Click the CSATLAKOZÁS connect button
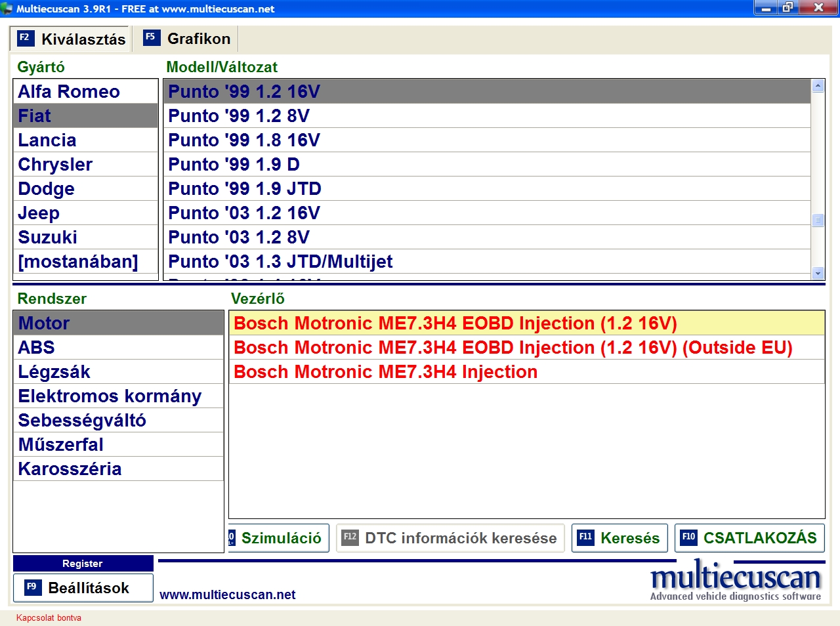Viewport: 840px width, 626px height. click(749, 538)
